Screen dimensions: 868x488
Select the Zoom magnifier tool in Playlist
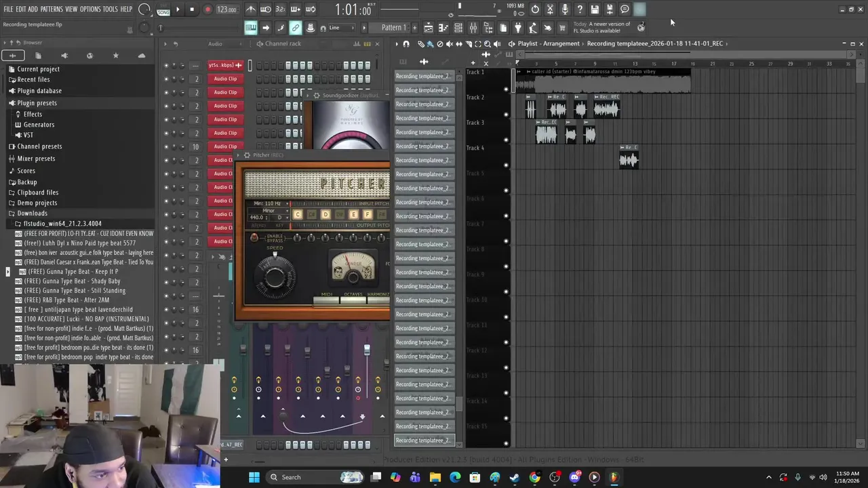(x=487, y=43)
